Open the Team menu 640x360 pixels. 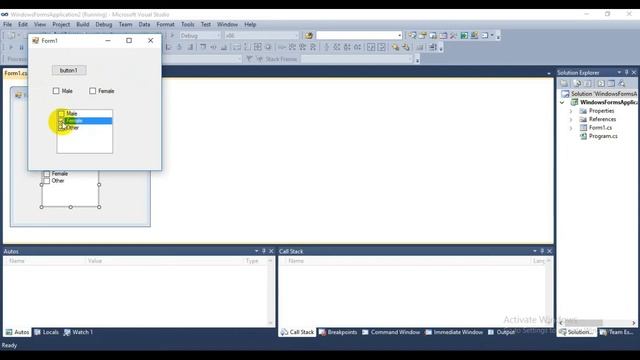pyautogui.click(x=125, y=24)
